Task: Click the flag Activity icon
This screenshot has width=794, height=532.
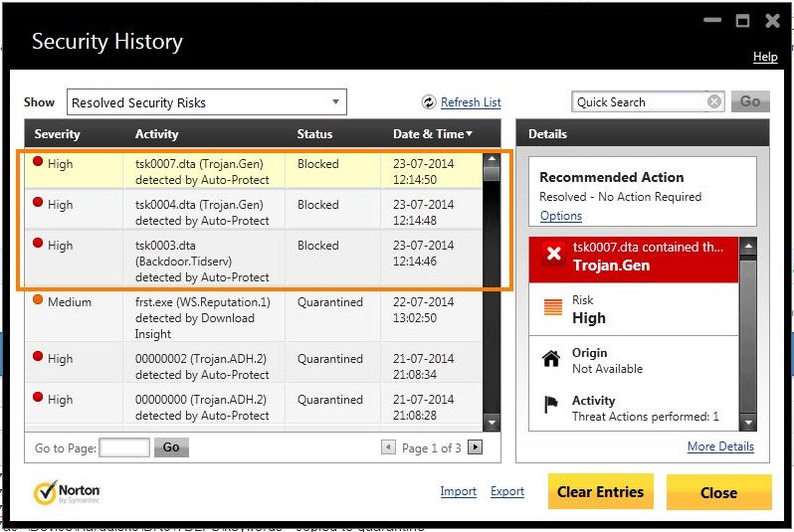Action: point(550,404)
